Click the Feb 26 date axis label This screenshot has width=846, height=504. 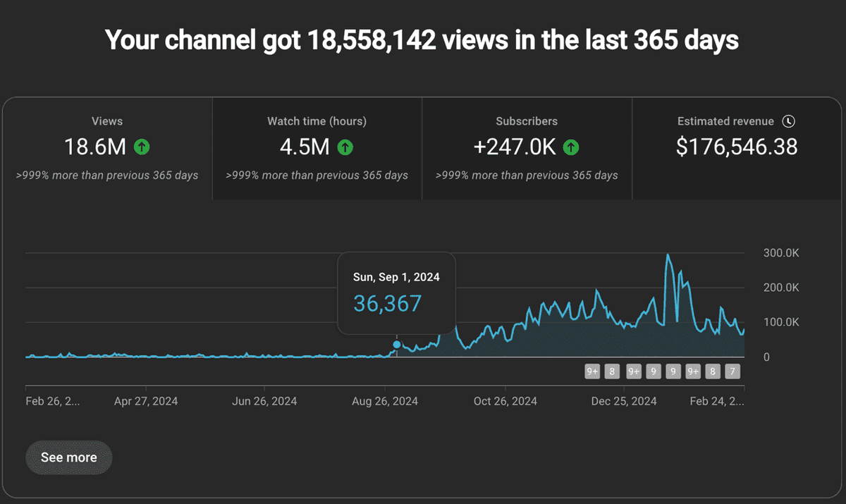(x=53, y=400)
